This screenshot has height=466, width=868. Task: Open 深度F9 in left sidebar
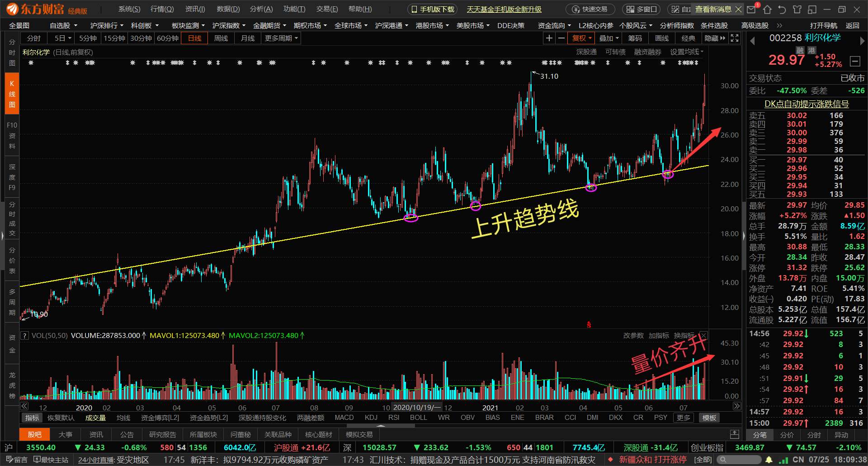coord(12,177)
